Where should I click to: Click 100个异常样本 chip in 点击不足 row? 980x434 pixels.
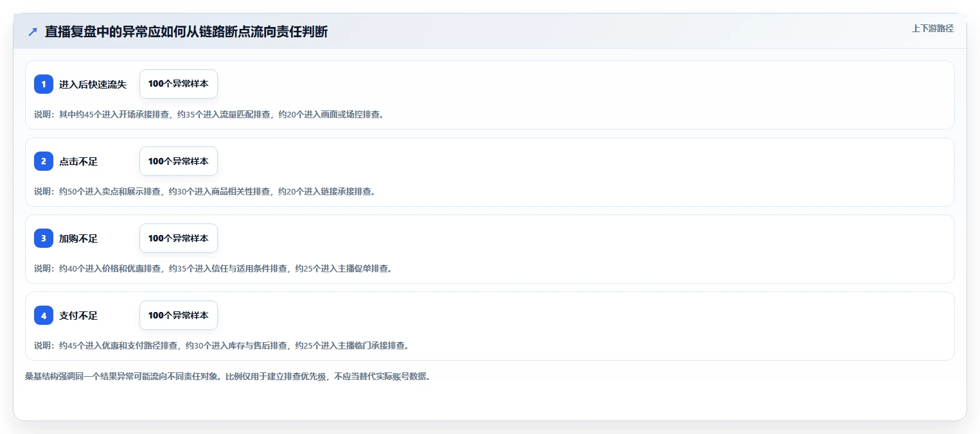coord(179,161)
